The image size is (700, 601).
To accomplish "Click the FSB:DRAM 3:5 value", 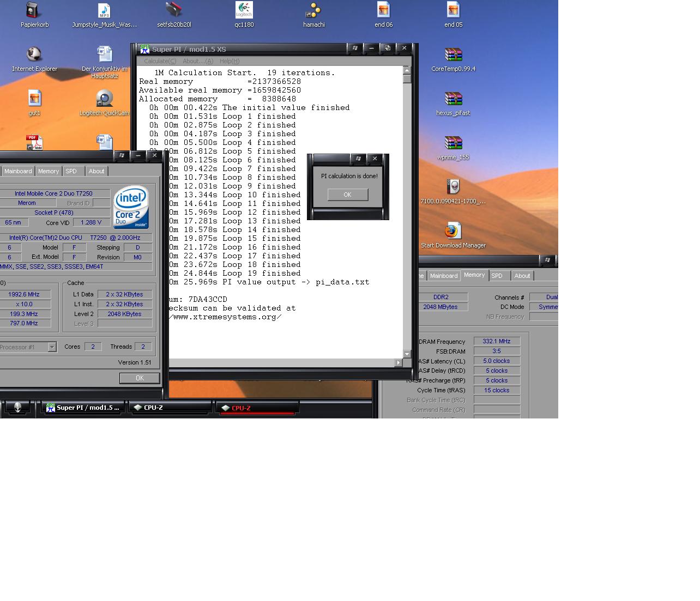I will pyautogui.click(x=497, y=351).
